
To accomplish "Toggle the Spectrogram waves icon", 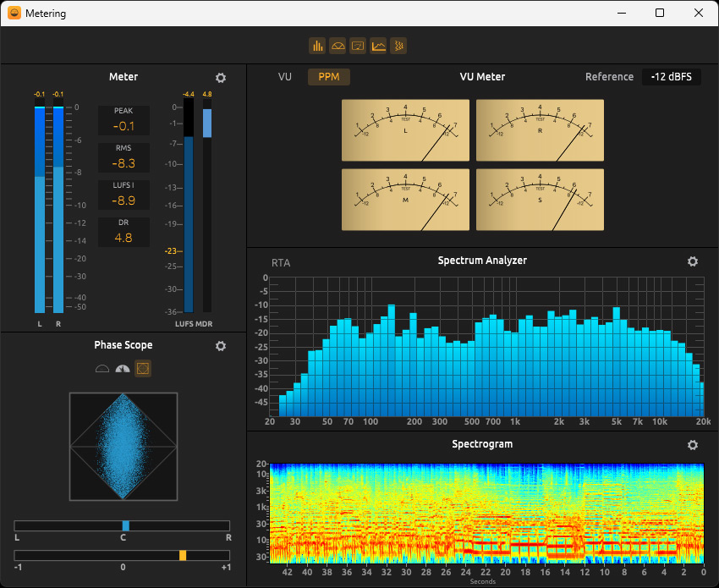I will pyautogui.click(x=398, y=46).
